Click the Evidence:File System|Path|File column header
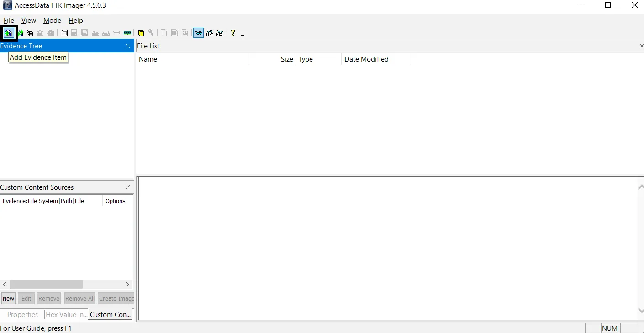This screenshot has height=333, width=644. click(52, 201)
